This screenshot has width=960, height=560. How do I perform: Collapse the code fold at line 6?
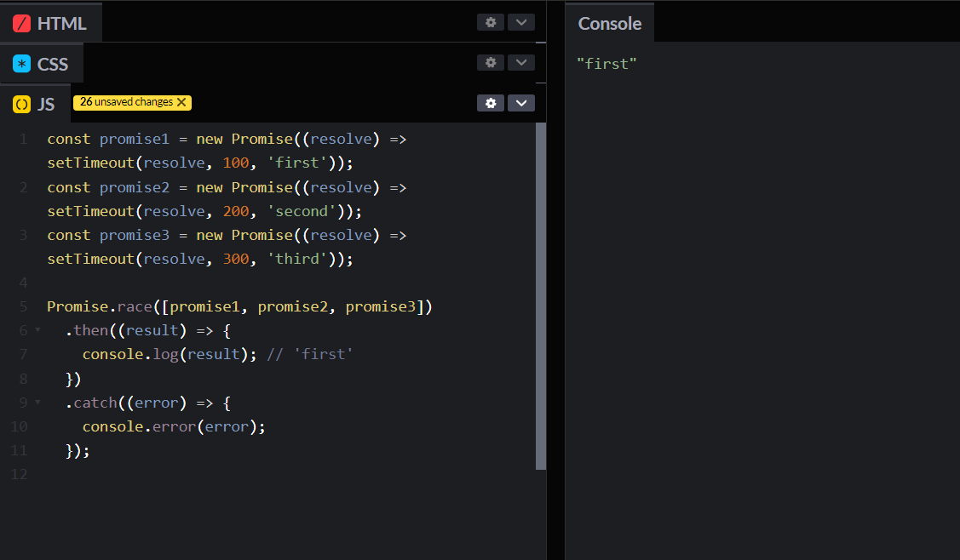[x=38, y=330]
